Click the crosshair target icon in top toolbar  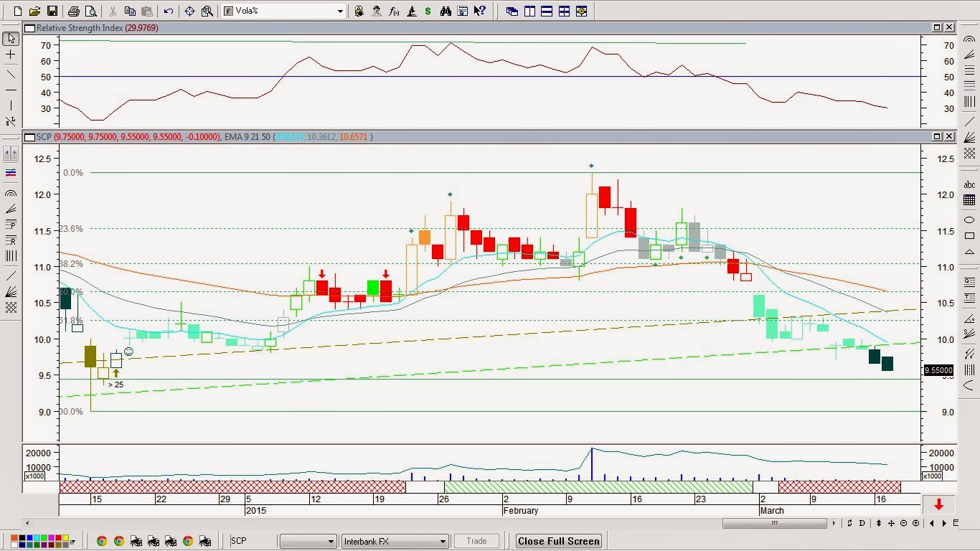[189, 11]
